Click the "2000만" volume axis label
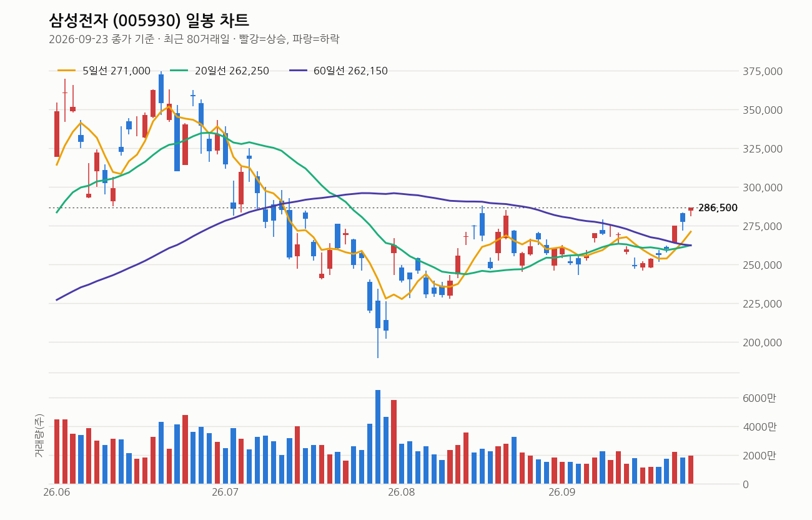812x520 pixels. 760,456
